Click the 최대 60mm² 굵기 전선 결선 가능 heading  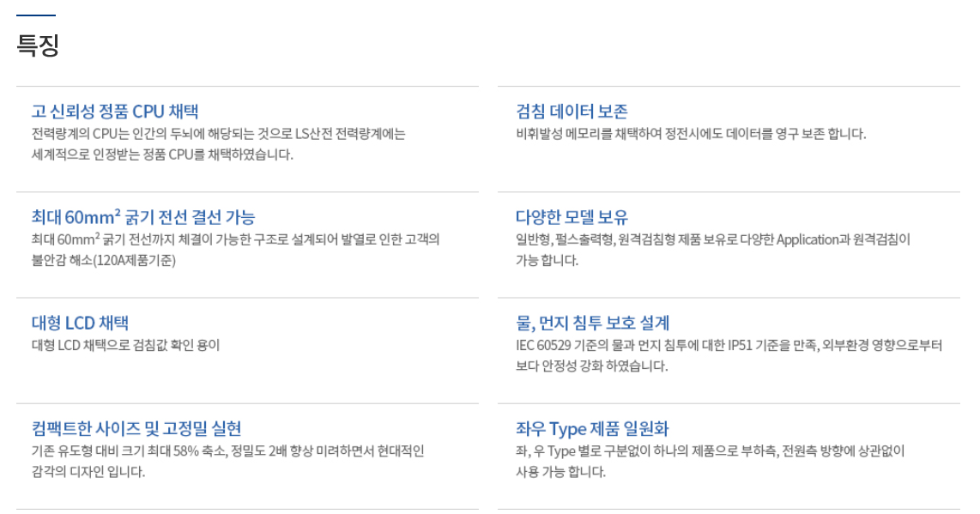coord(143,217)
